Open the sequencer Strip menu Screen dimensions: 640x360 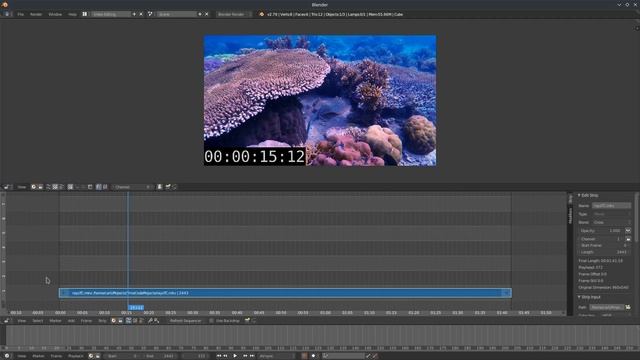(102, 321)
